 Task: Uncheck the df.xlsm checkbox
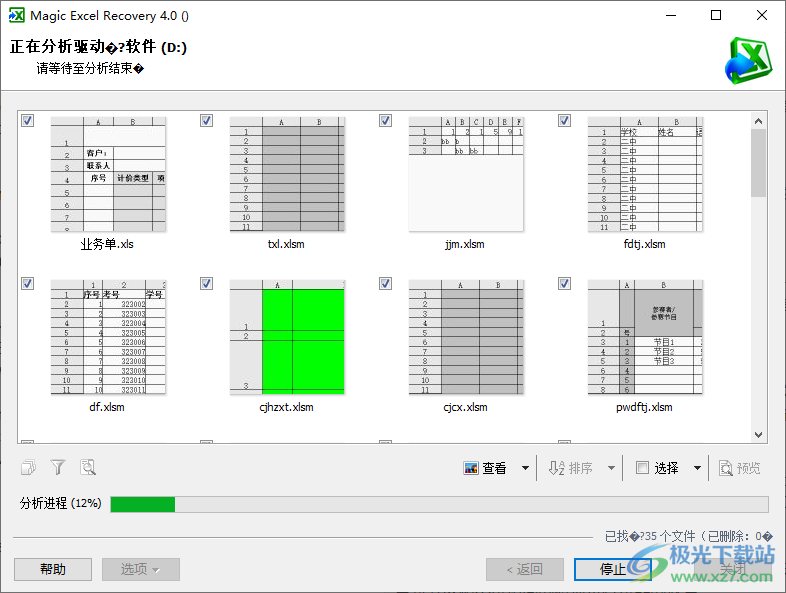(x=28, y=283)
